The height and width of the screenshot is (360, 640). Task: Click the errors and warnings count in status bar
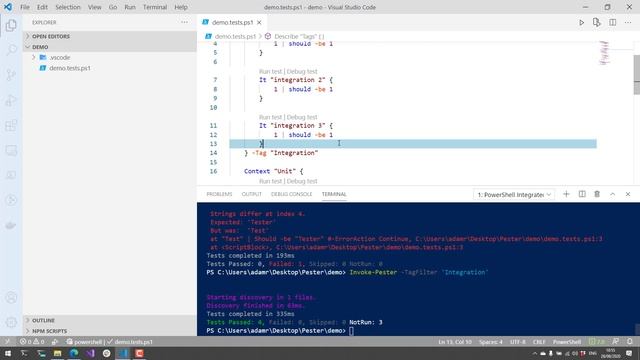[x=32, y=342]
